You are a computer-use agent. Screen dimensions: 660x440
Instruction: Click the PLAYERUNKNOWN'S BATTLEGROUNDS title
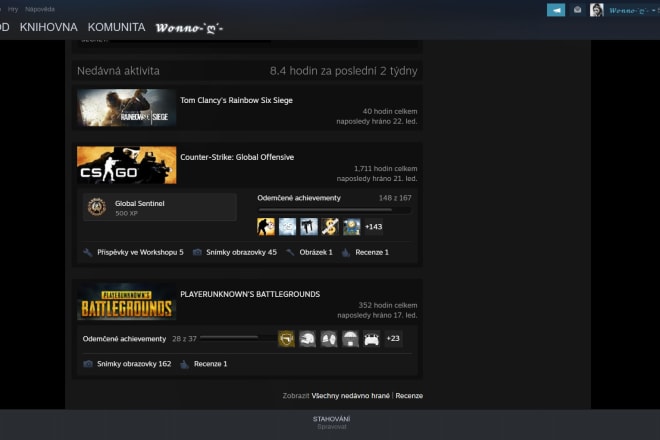[250, 294]
